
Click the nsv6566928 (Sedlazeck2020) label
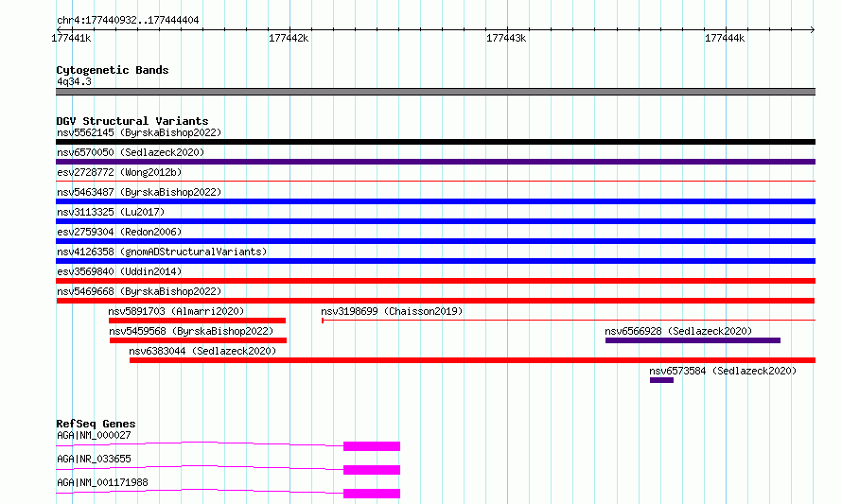point(678,331)
